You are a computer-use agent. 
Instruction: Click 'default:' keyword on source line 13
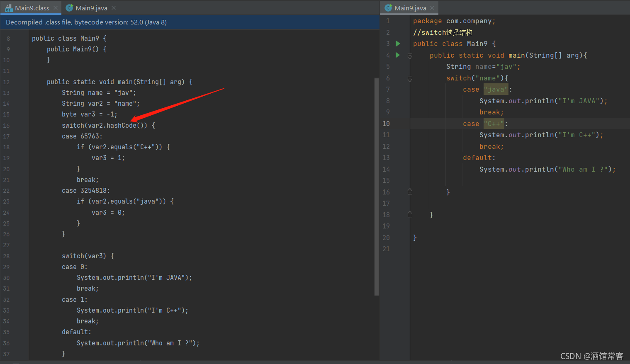[479, 158]
